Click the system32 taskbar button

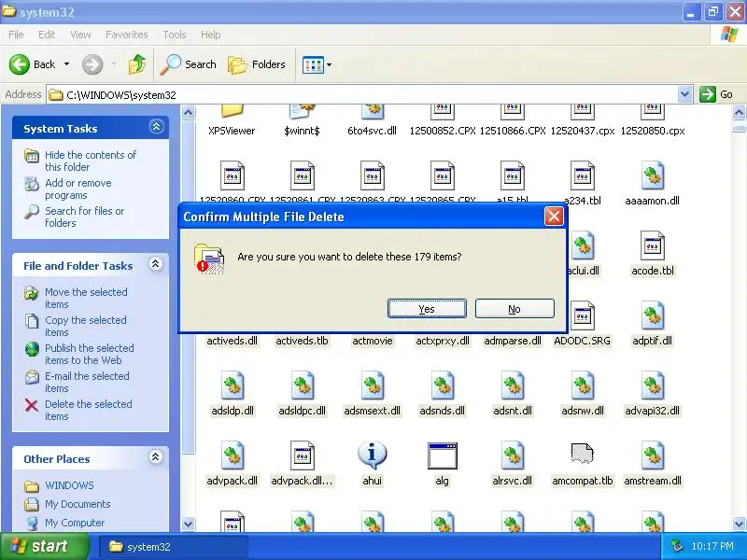pos(174,547)
